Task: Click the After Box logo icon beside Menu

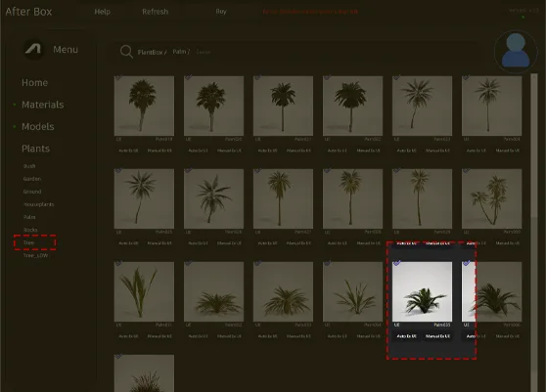Action: (34, 50)
